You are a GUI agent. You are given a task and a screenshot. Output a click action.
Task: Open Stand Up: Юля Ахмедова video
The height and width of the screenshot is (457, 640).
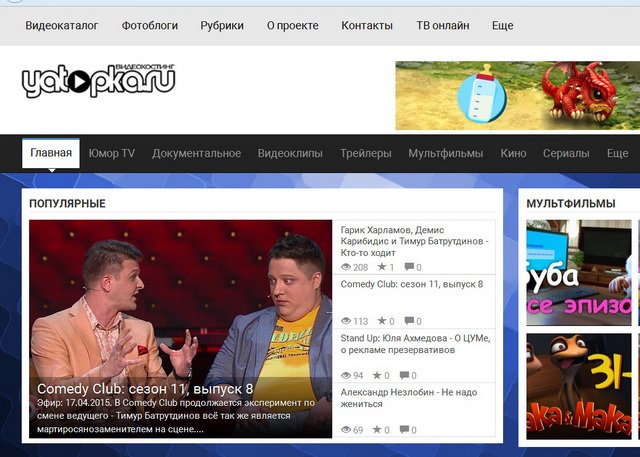click(x=416, y=344)
